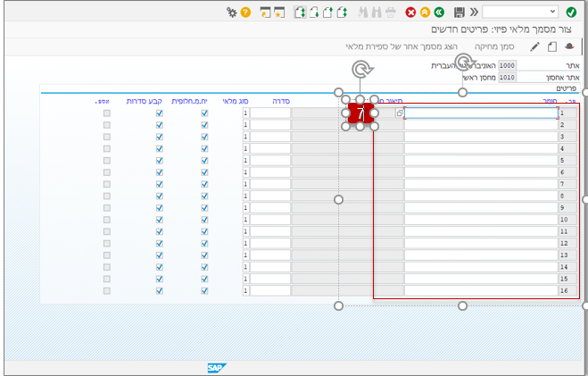Click הצג מסמך אחר של ספירת מלאי button
This screenshot has height=376, width=588.
[402, 46]
